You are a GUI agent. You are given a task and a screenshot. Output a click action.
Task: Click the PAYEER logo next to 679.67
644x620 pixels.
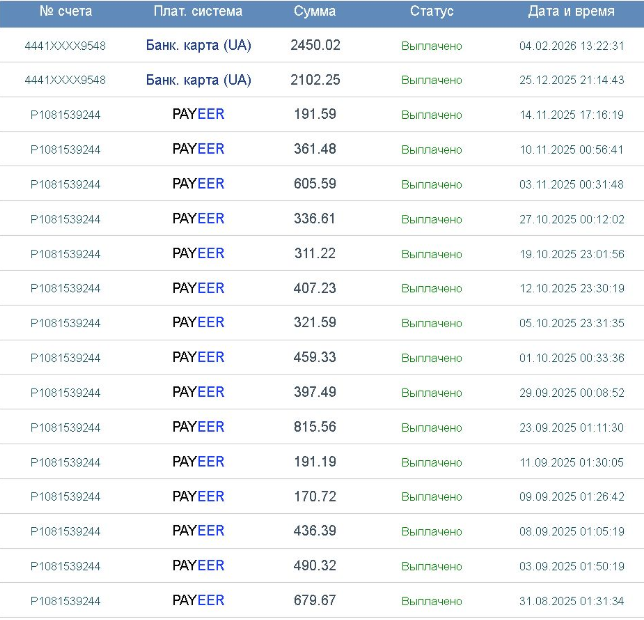198,600
